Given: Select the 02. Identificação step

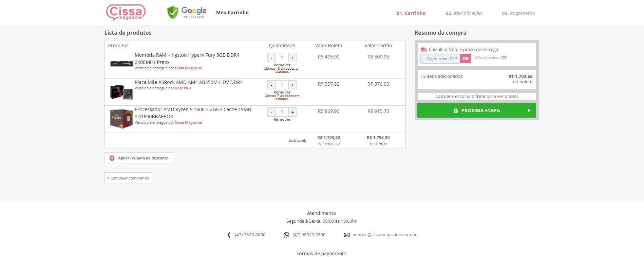Looking at the screenshot, I should tap(464, 13).
